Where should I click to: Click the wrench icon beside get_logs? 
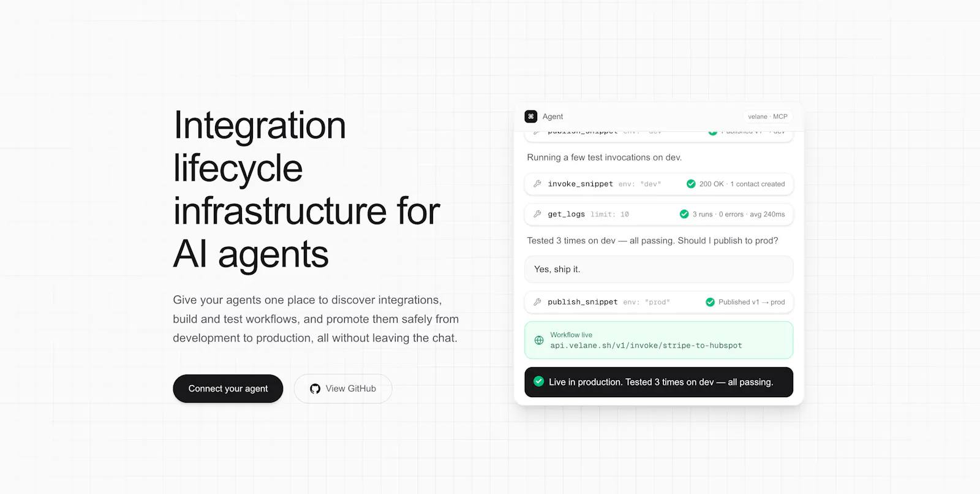(x=537, y=214)
